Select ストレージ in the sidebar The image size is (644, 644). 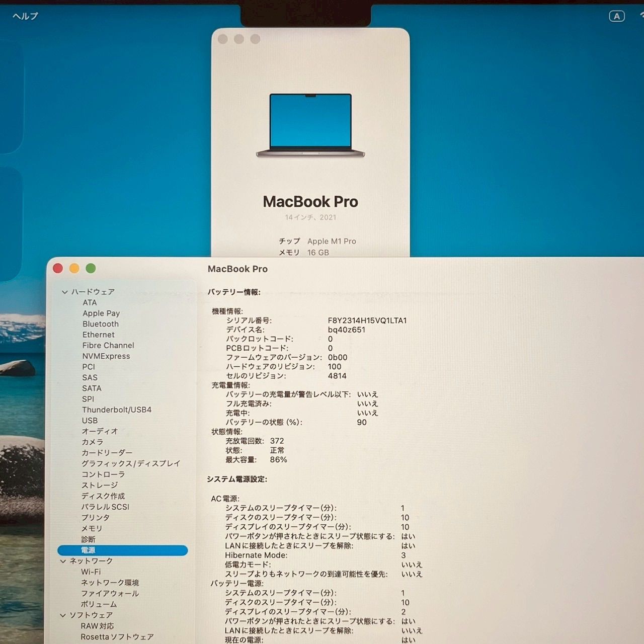[100, 485]
